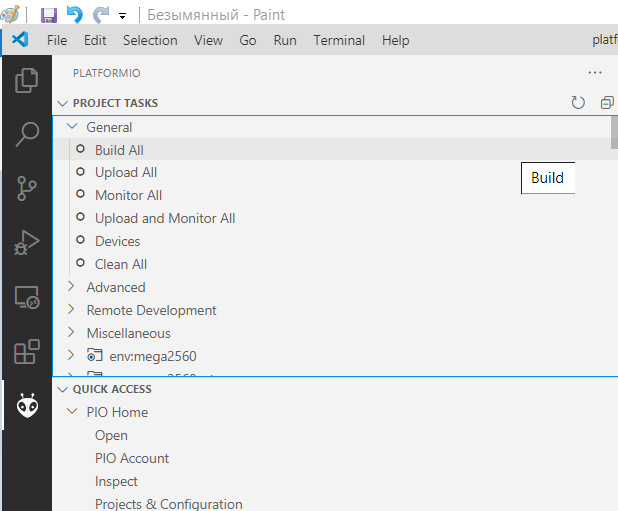Image resolution: width=618 pixels, height=511 pixels.
Task: Expand the env:mega2560 environment
Action: tap(71, 355)
